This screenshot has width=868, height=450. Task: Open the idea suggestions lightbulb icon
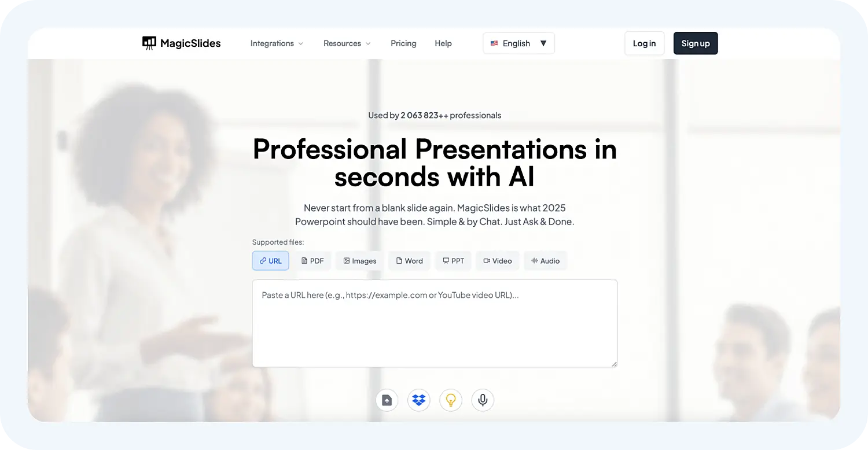(450, 400)
